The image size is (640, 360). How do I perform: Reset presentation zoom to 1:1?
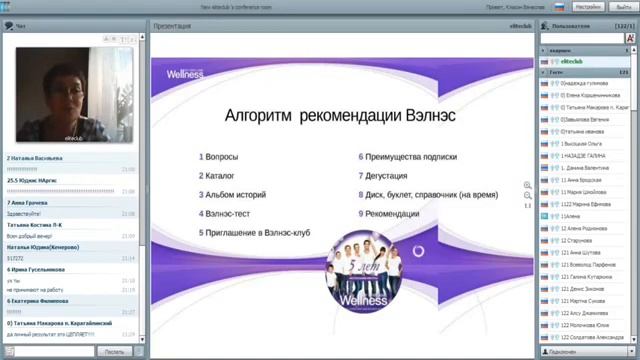tap(527, 206)
